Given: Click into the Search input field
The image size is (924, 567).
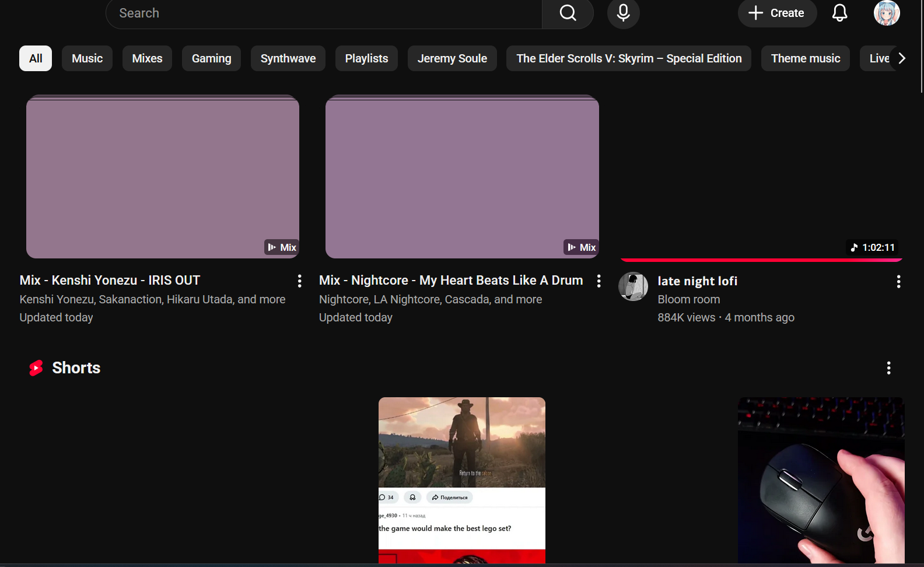Looking at the screenshot, I should (x=324, y=13).
